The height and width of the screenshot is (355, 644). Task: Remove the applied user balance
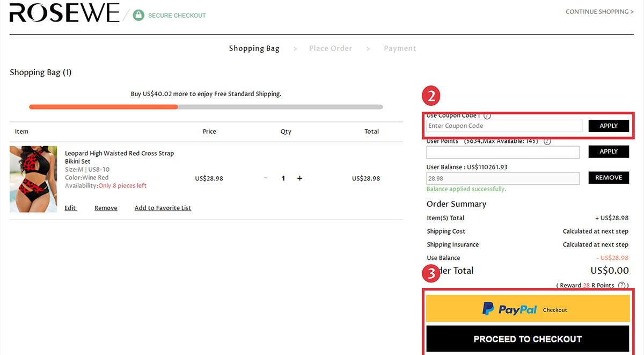(608, 178)
